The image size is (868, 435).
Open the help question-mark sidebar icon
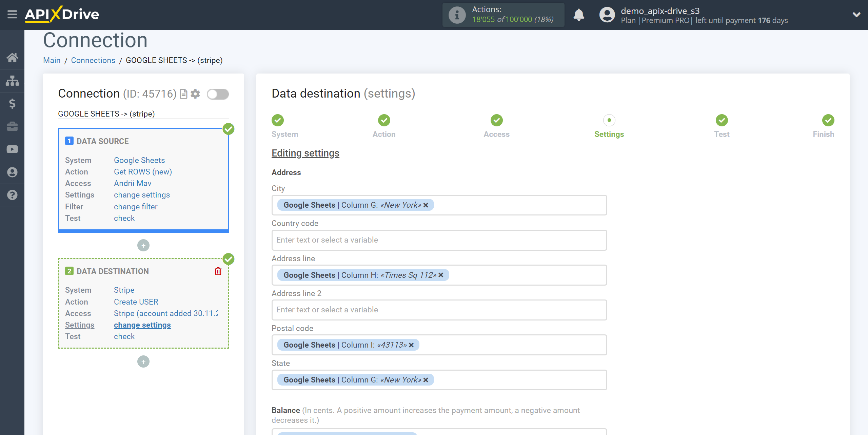click(x=12, y=195)
